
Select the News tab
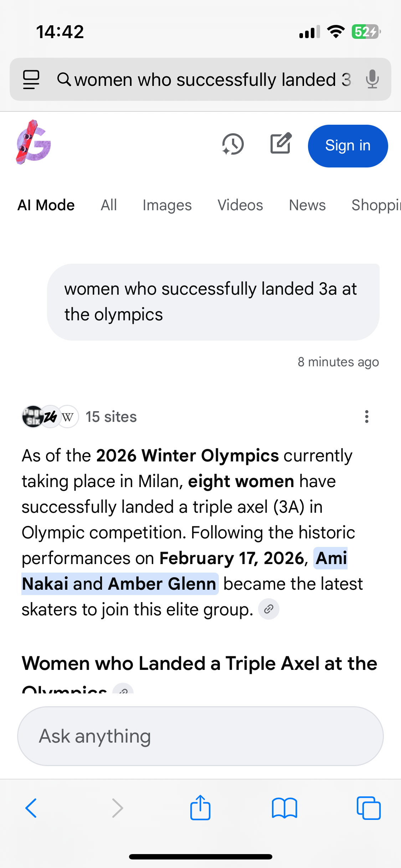tap(307, 205)
